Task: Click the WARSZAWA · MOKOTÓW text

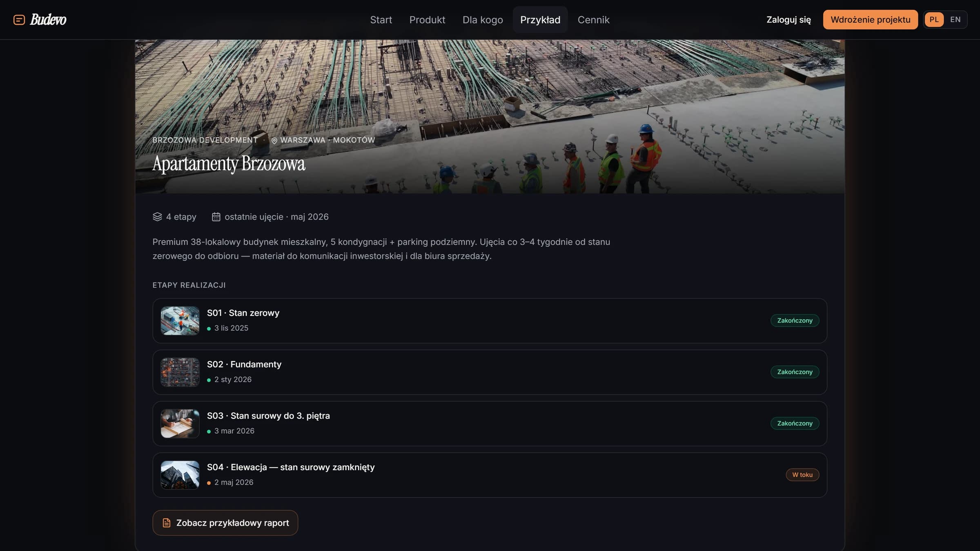Action: (x=327, y=140)
